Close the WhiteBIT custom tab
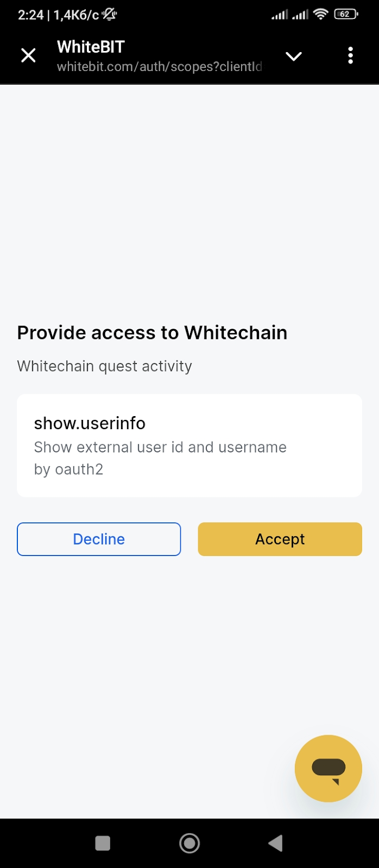 (x=28, y=55)
